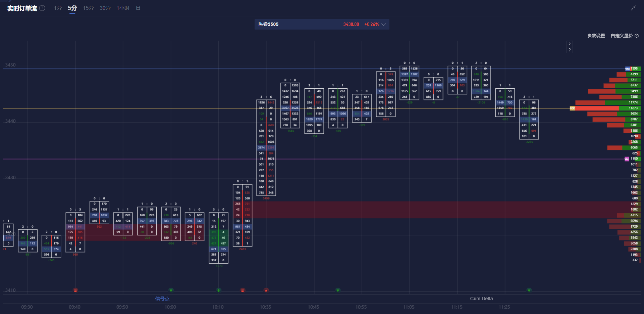Image resolution: width=644 pixels, height=314 pixels.
Task: Switch to the 15分 timeframe tab
Action: pyautogui.click(x=88, y=8)
